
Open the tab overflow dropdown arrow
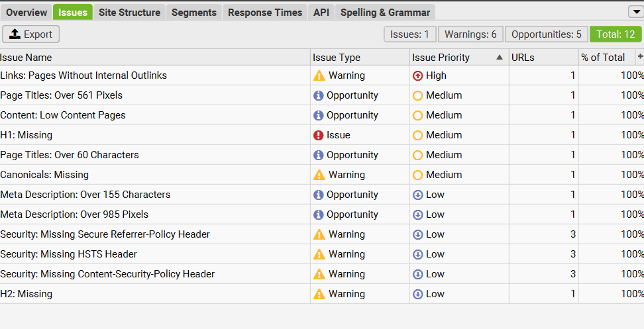636,13
